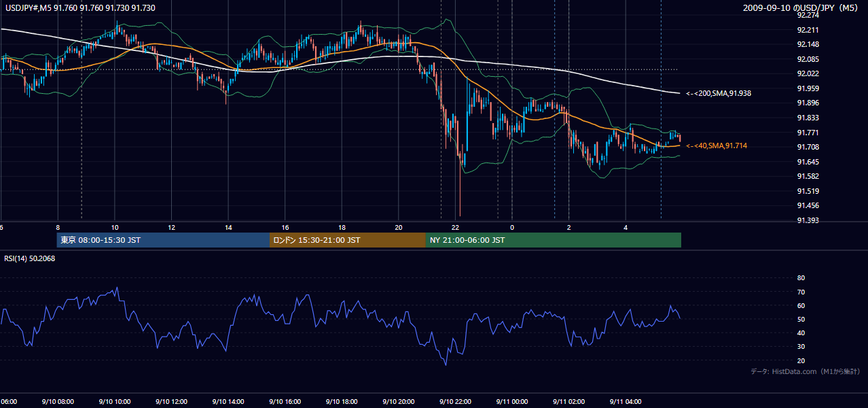Click the データ: HistData.com source credit
This screenshot has width=868, height=408.
tap(806, 371)
